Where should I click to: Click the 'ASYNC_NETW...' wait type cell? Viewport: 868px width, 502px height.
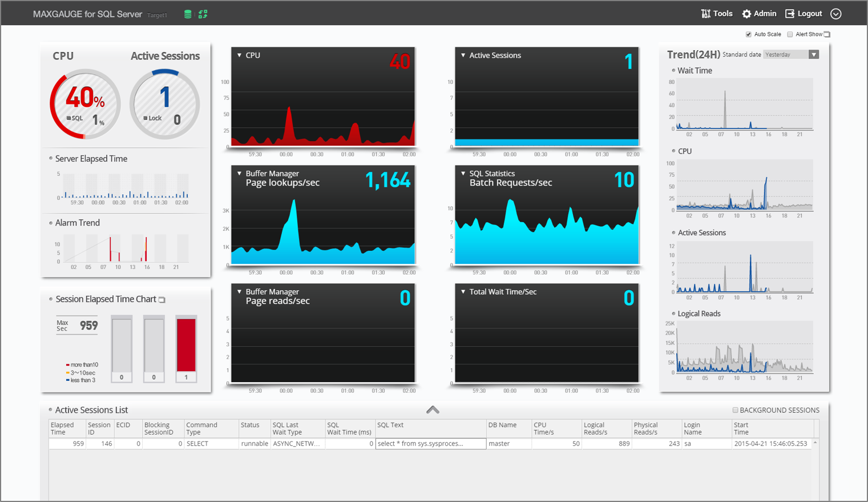click(297, 444)
